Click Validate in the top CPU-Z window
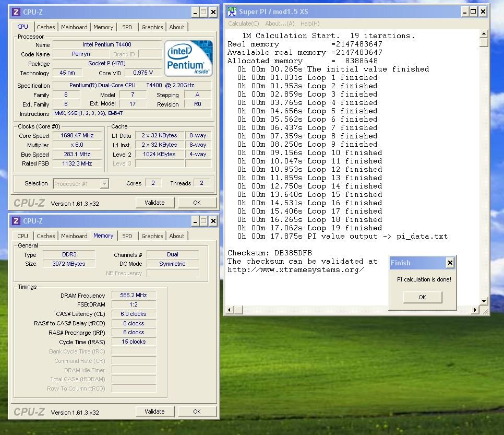 [154, 203]
